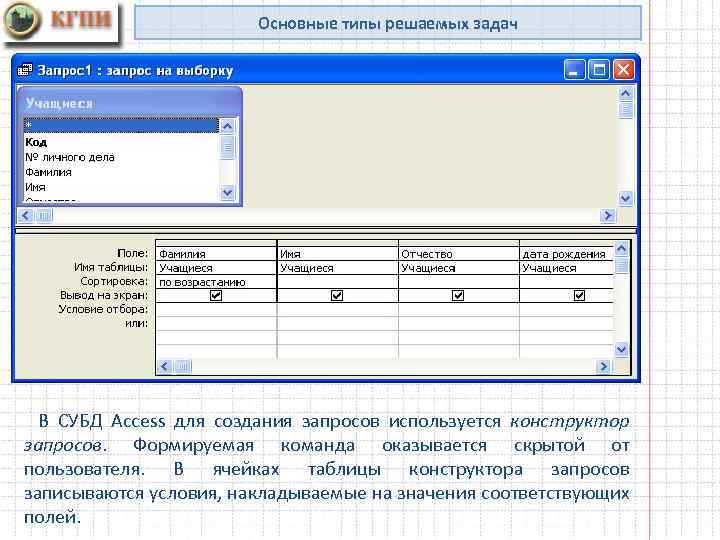The image size is (720, 540).
Task: Click Имя cell in Поле row
Action: (338, 253)
